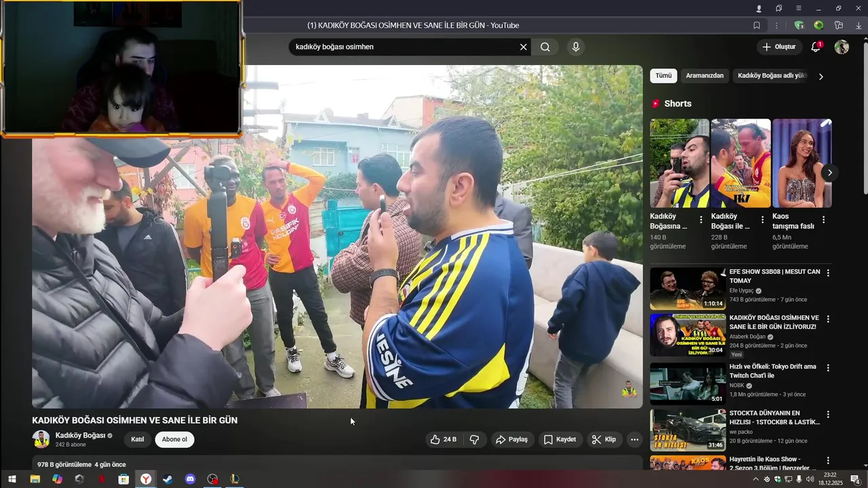Clear the YouTube search box text
Image resolution: width=868 pixels, height=488 pixels.
coord(523,47)
